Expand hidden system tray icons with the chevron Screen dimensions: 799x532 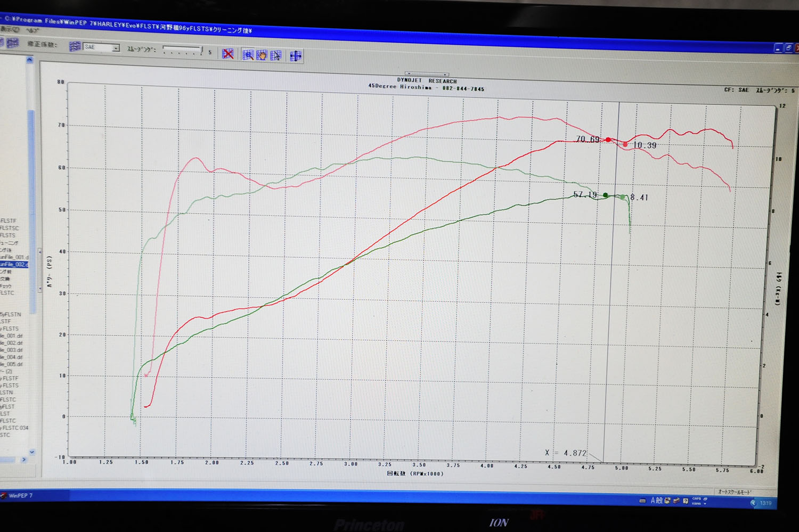753,503
